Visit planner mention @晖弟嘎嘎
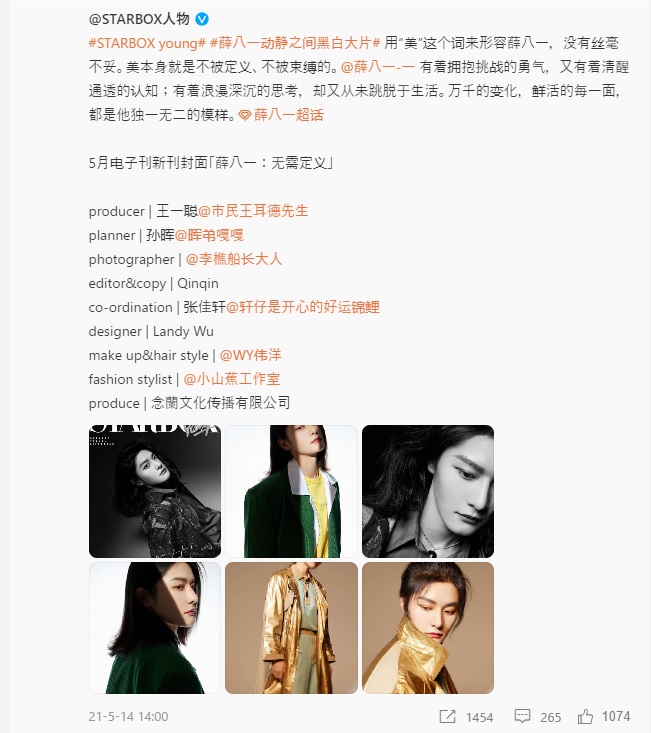 coord(209,235)
